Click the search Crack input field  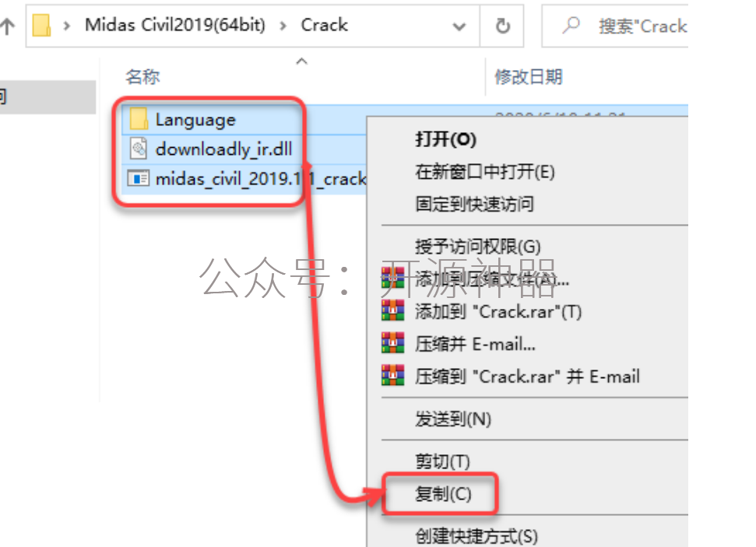pyautogui.click(x=615, y=26)
